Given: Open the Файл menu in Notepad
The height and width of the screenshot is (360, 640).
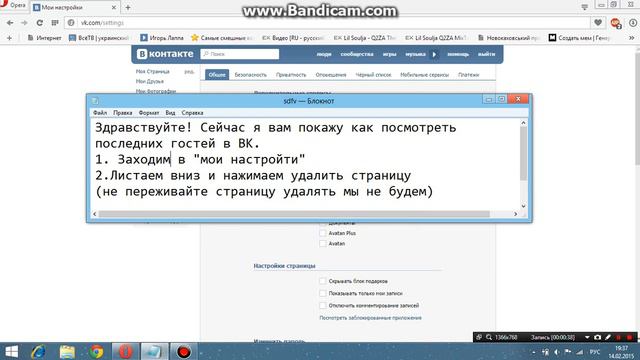Looking at the screenshot, I should coord(100,113).
